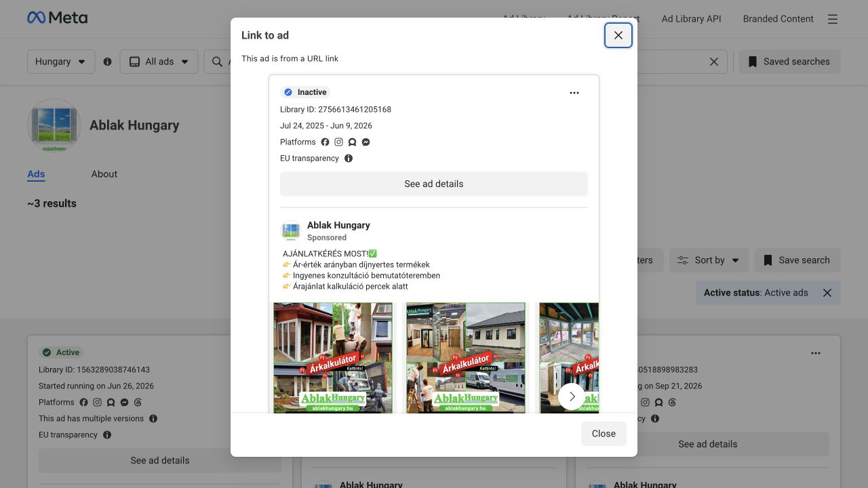
Task: Open the Ad Library API page
Action: [x=691, y=19]
